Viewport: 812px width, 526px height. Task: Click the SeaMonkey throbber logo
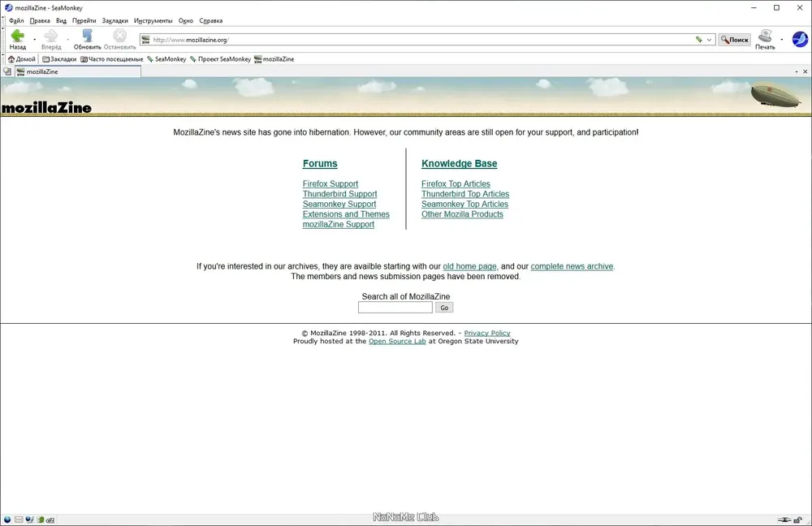[x=800, y=39]
